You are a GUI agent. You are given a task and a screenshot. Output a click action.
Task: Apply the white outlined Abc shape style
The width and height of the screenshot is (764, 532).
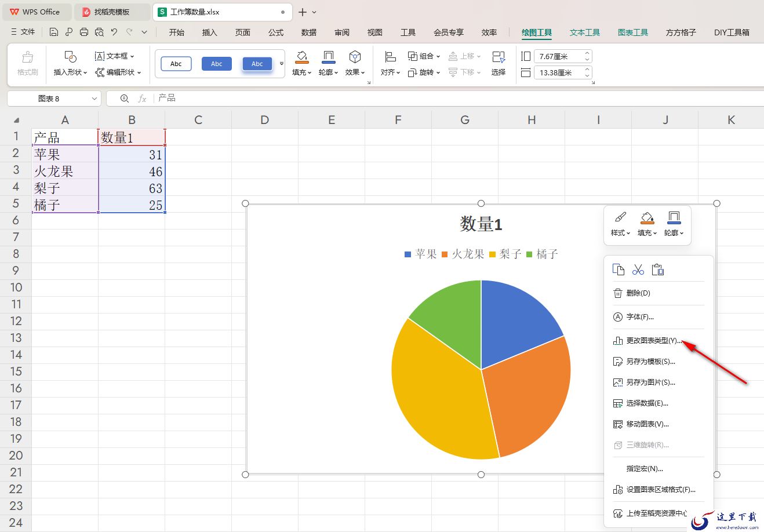tap(176, 64)
